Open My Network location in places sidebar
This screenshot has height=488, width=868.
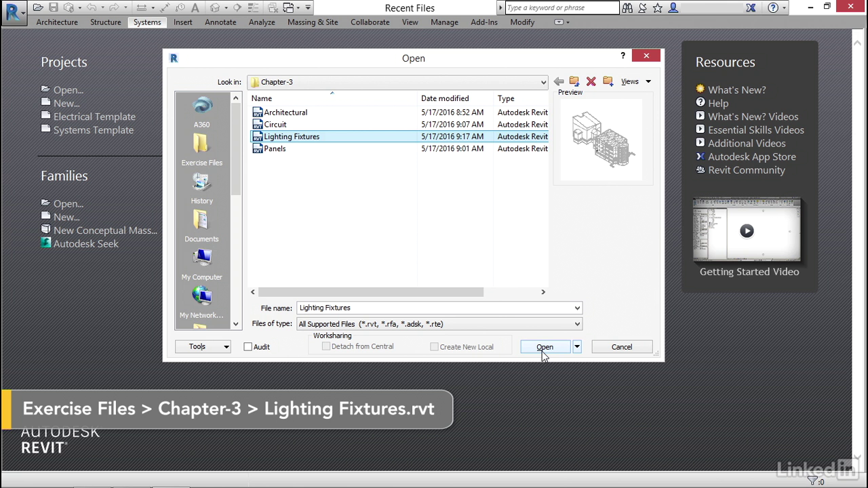coord(201,302)
